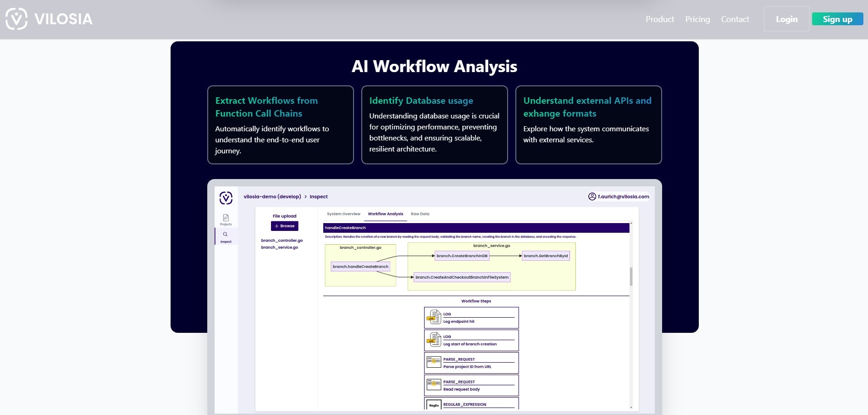Click the Log start of branch creation text
Image resolution: width=868 pixels, height=415 pixels.
coord(470,344)
